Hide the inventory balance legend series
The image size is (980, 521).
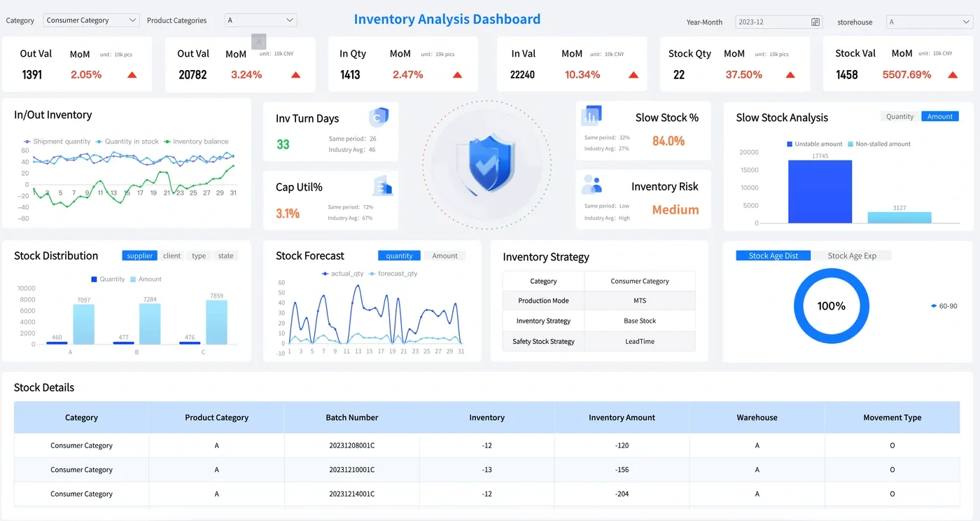tap(196, 141)
